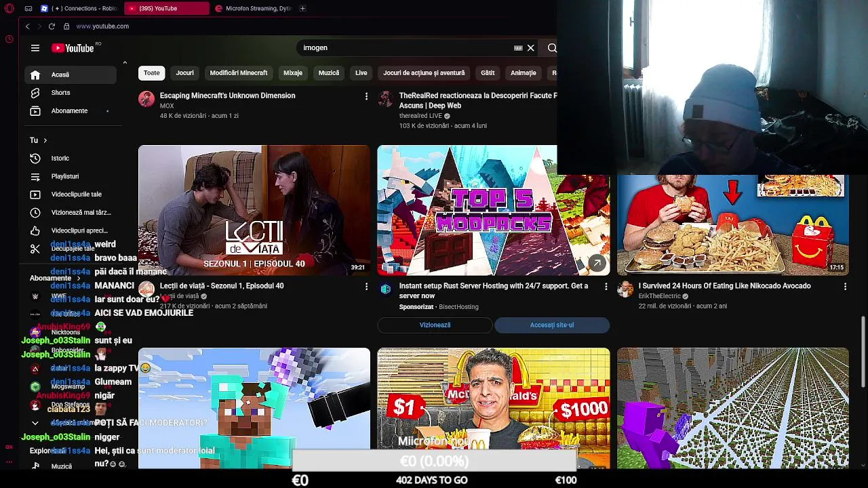Go back with browser back arrow
Image resolution: width=868 pixels, height=488 pixels.
(27, 26)
